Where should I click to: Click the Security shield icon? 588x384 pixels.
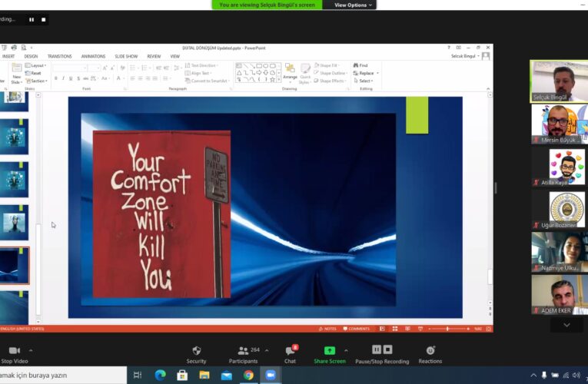(x=196, y=351)
